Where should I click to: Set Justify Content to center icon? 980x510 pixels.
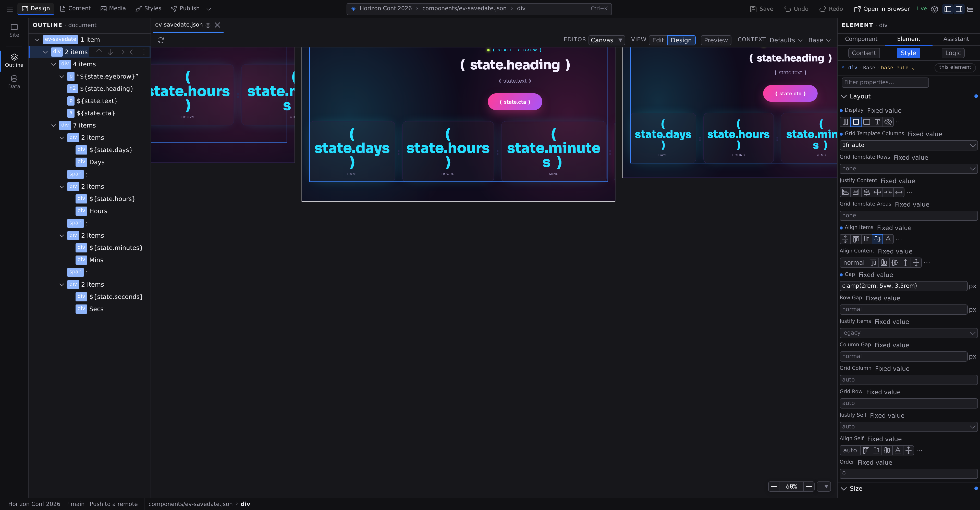[867, 192]
